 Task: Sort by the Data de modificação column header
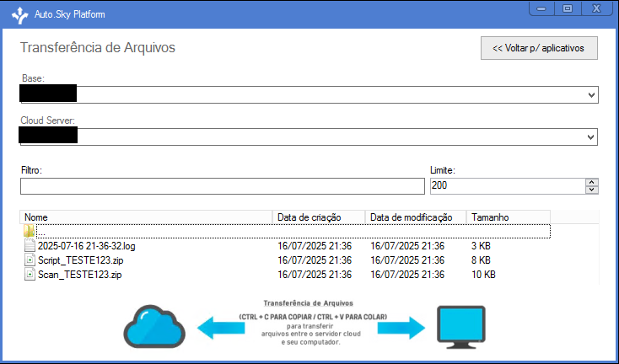click(x=416, y=217)
